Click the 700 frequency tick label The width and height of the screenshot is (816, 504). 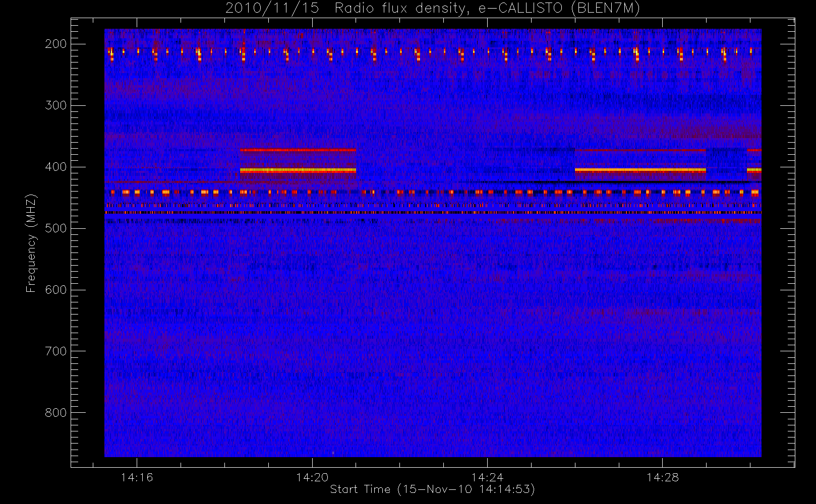pos(55,351)
